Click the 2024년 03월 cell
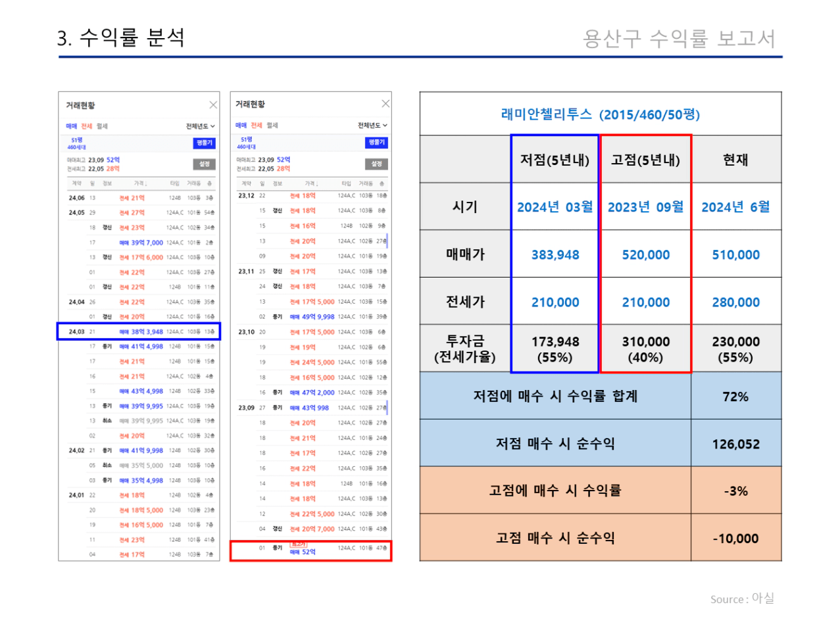 pos(555,207)
